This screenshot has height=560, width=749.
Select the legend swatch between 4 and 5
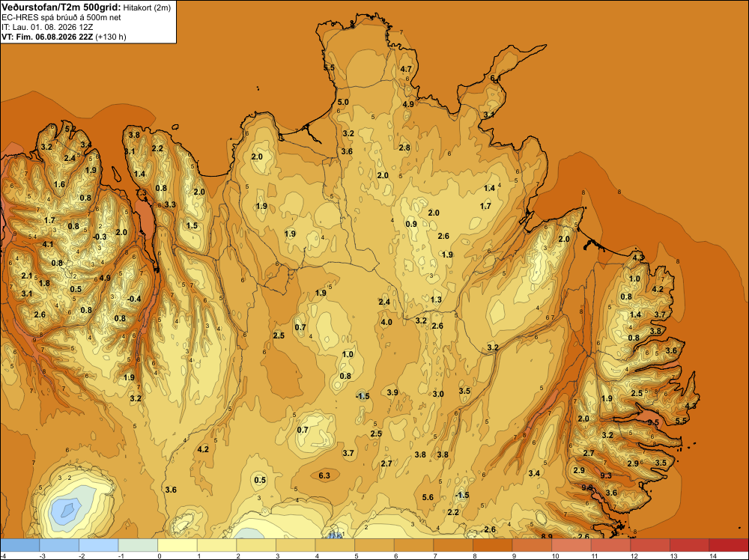click(x=334, y=545)
